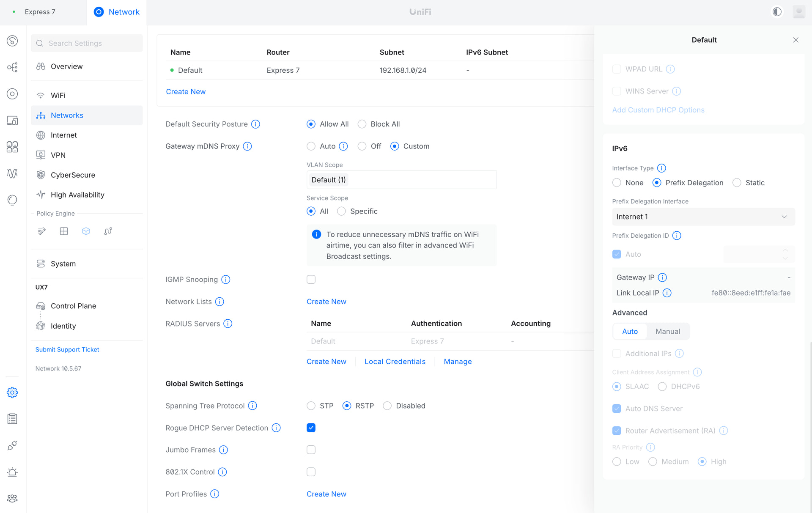
Task: Enable IGMP Snooping checkbox
Action: (x=311, y=280)
